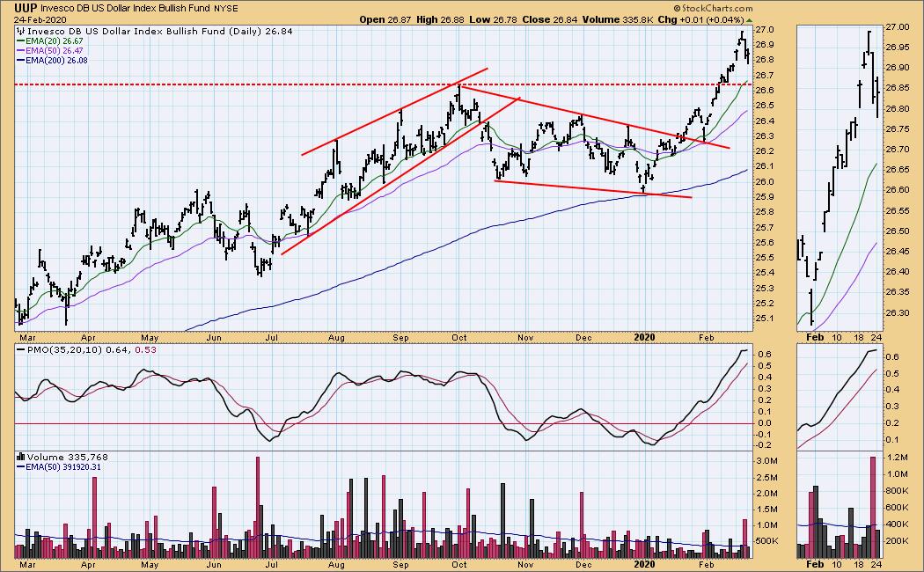Click the 3.0M label on volume axis
Image resolution: width=924 pixels, height=572 pixels.
click(768, 461)
